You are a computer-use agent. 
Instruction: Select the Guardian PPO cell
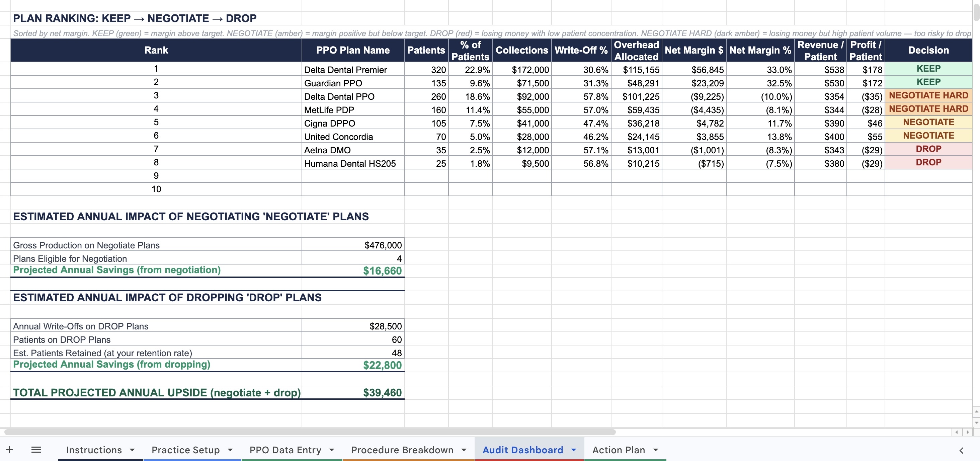(x=353, y=83)
